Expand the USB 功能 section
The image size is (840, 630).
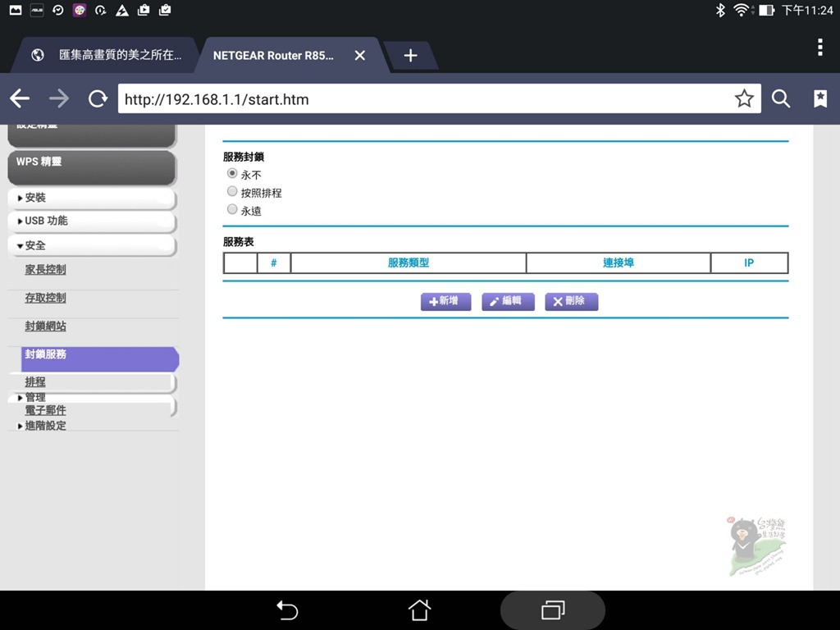(92, 221)
